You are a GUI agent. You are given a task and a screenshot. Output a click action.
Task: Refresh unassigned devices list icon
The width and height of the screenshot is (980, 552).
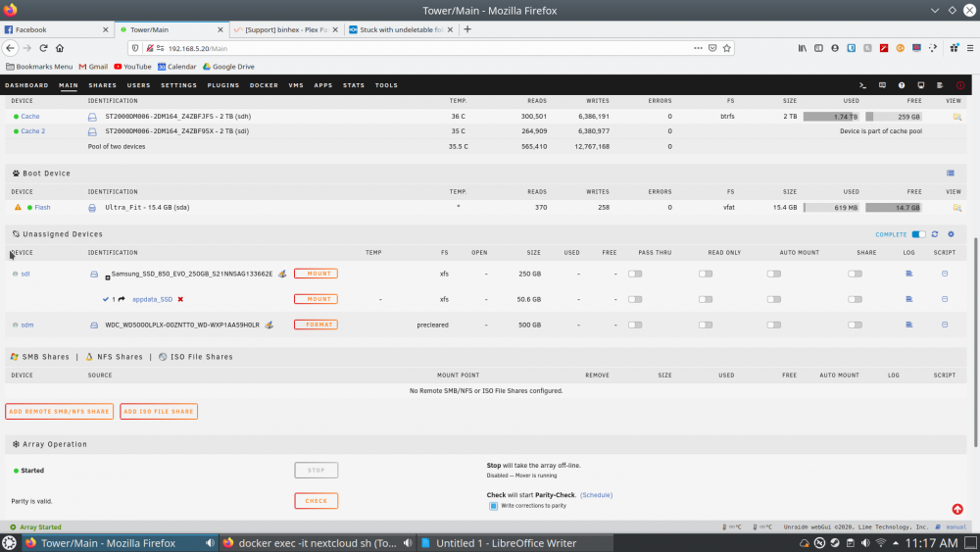[x=935, y=234]
